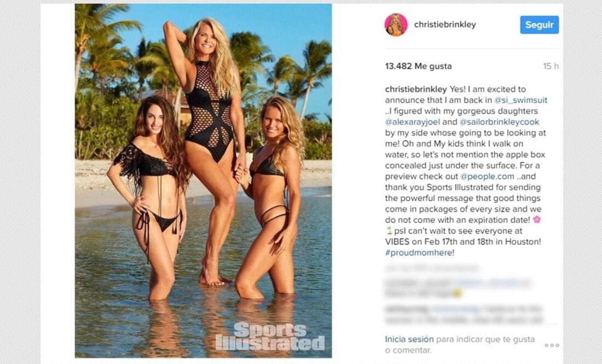Click the flower emoji in caption
This screenshot has height=364, width=602.
[537, 220]
